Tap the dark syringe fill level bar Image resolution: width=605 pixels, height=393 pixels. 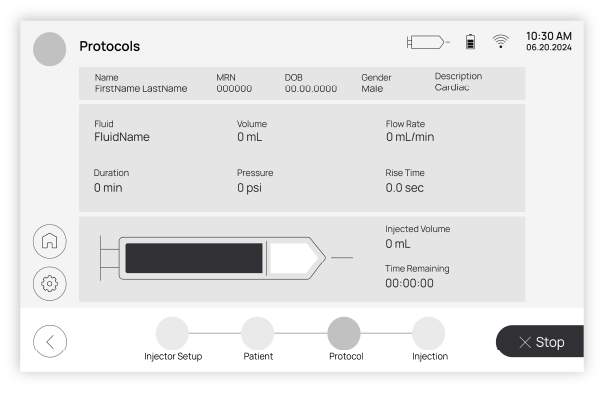(194, 258)
